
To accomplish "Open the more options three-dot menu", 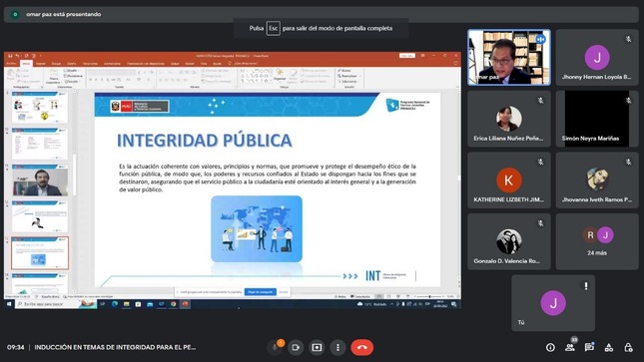I will (x=337, y=347).
